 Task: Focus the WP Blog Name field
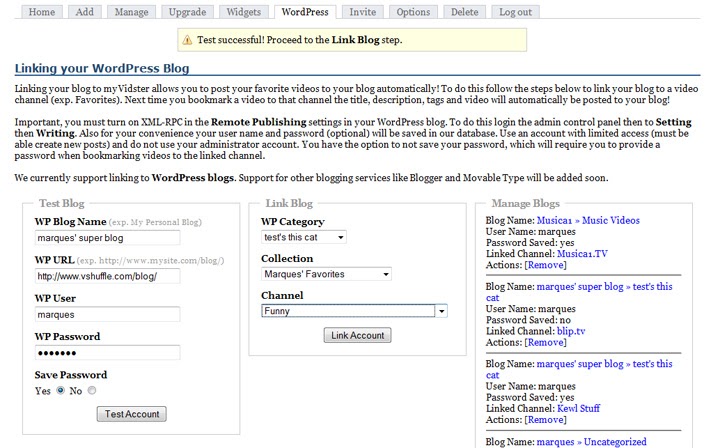click(107, 238)
